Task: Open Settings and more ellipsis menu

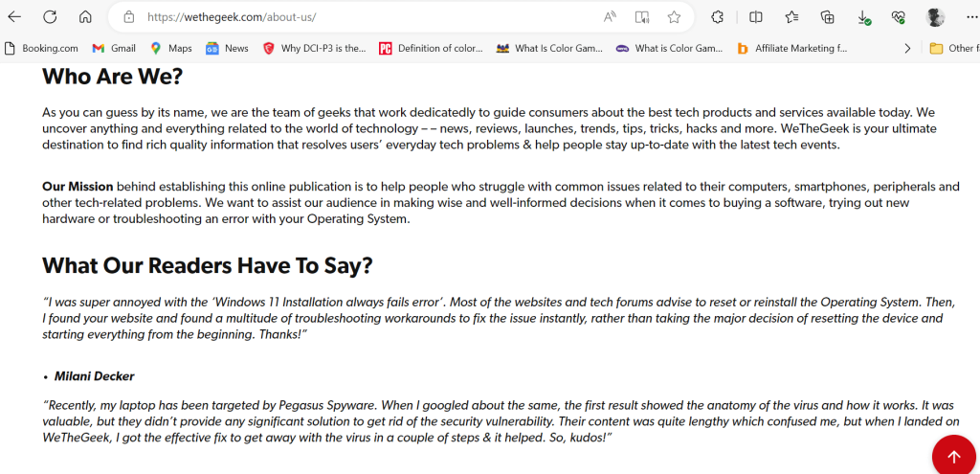Action: coord(970,17)
